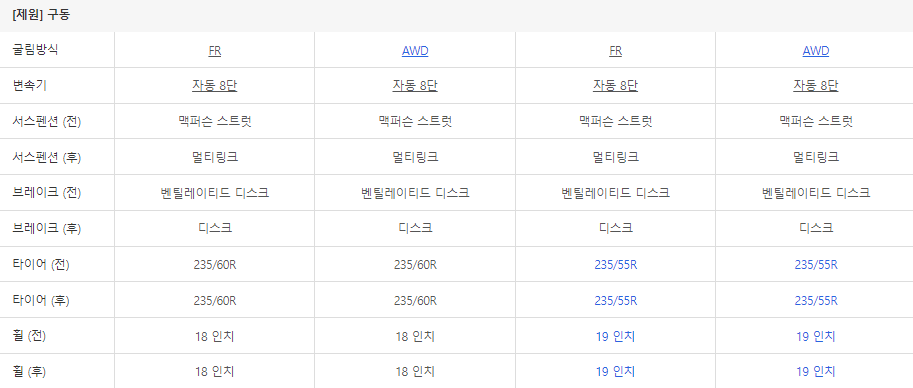Click the 변속기 row label

pyautogui.click(x=29, y=86)
